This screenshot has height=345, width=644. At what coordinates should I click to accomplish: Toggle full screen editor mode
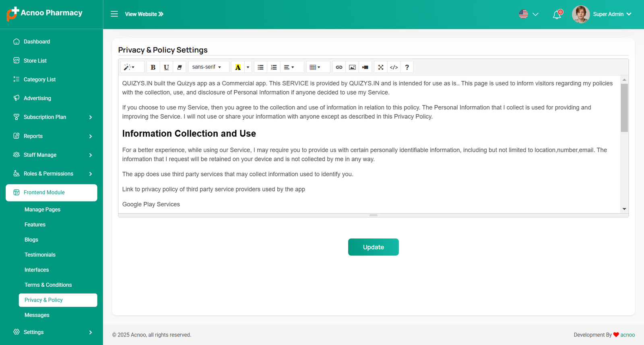pos(381,67)
